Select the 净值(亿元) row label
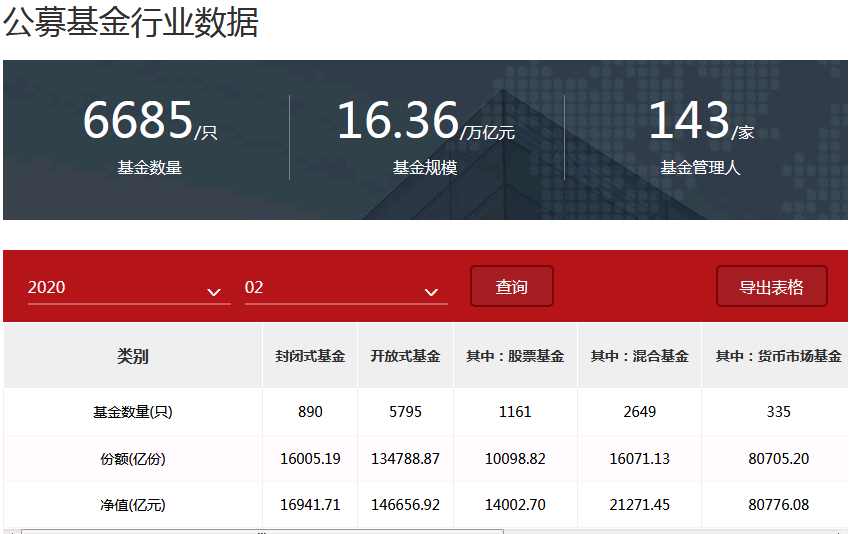853x534 pixels. (133, 505)
